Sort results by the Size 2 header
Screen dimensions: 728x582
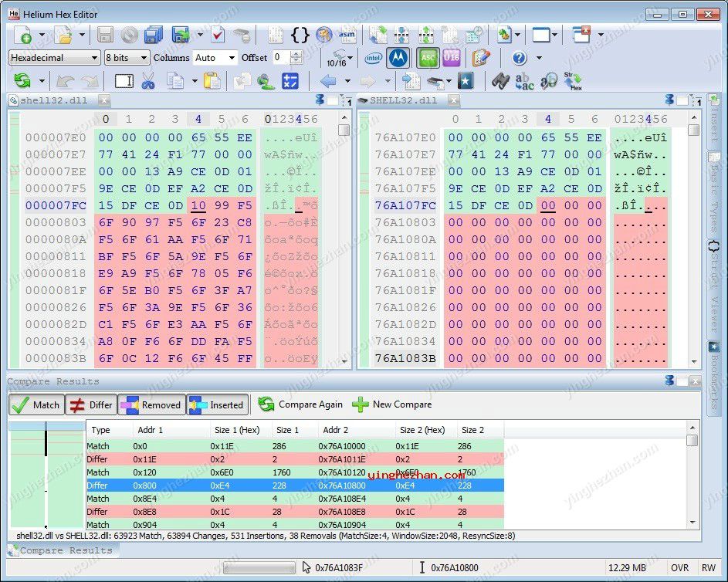480,430
